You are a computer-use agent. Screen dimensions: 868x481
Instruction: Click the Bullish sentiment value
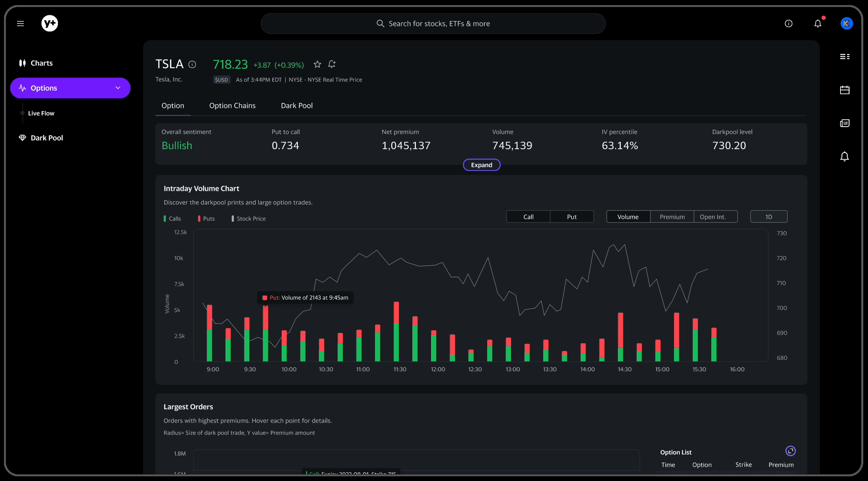tap(177, 145)
